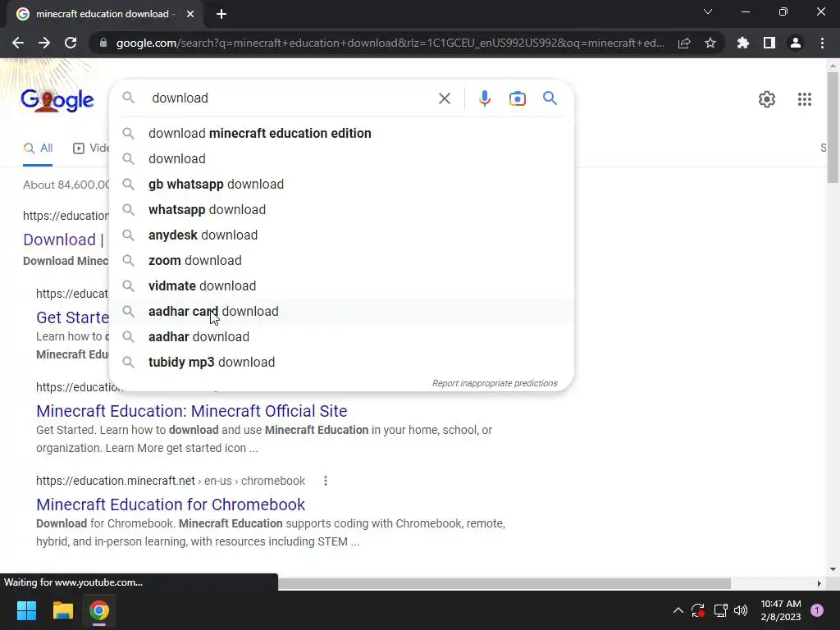The width and height of the screenshot is (840, 630).
Task: Choose gb whatsapp download suggestion
Action: (341, 185)
